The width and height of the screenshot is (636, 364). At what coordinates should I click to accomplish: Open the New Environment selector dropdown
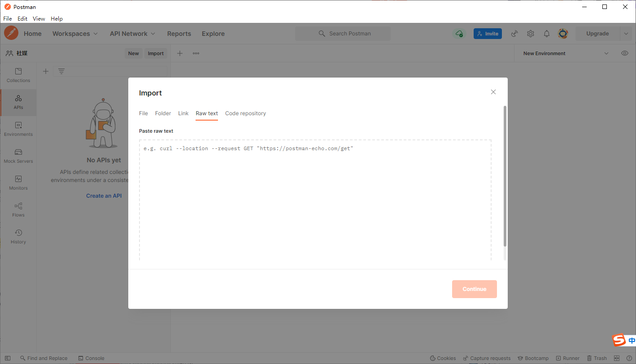[566, 53]
